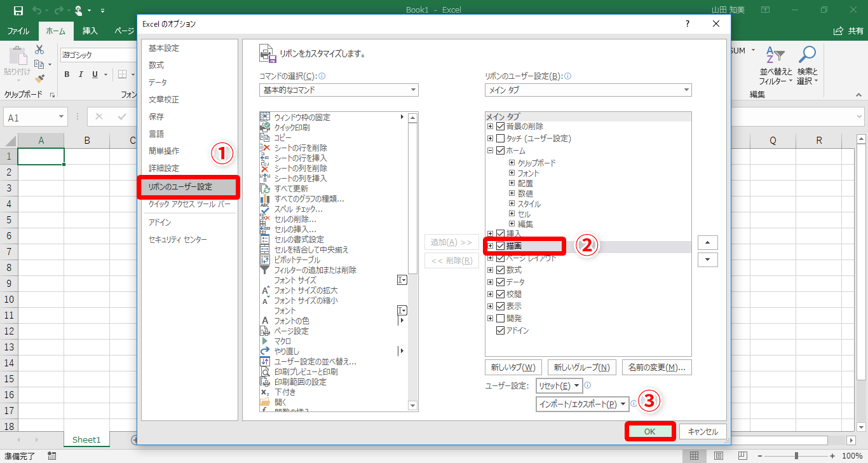Click the zoom slider handle in the status bar

tap(797, 456)
